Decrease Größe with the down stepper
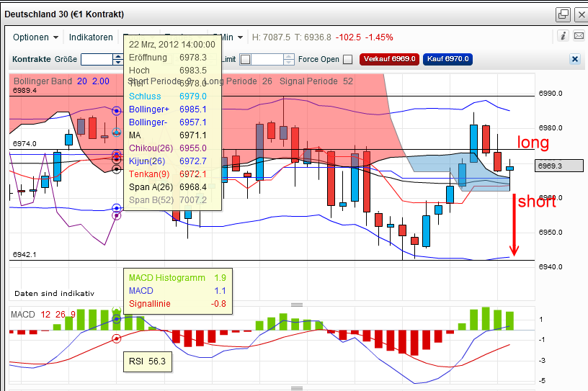The image size is (588, 391). coord(118,62)
